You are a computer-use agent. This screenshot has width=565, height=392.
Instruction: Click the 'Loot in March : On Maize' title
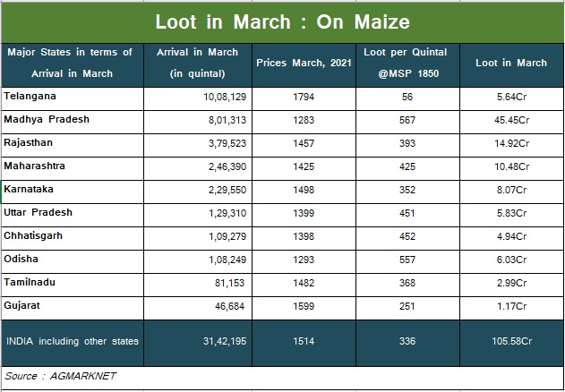(x=283, y=21)
